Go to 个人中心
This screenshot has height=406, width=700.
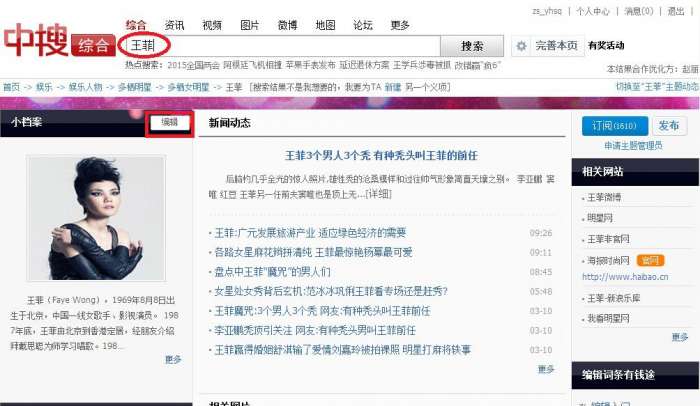point(592,11)
